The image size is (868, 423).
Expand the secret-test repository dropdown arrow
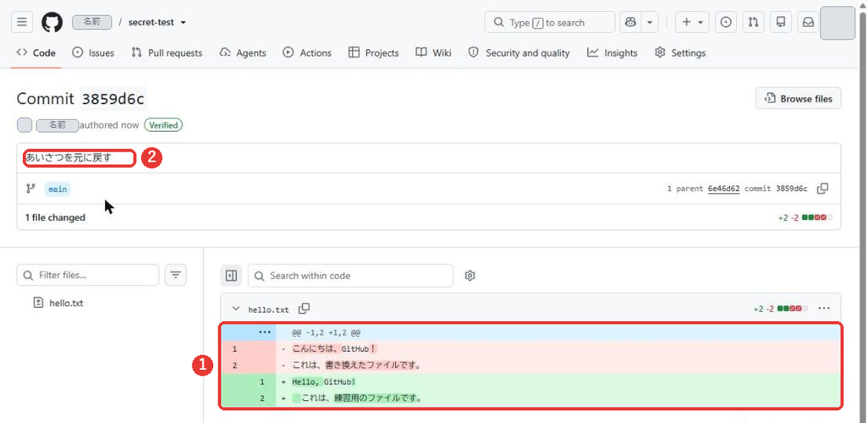[183, 23]
